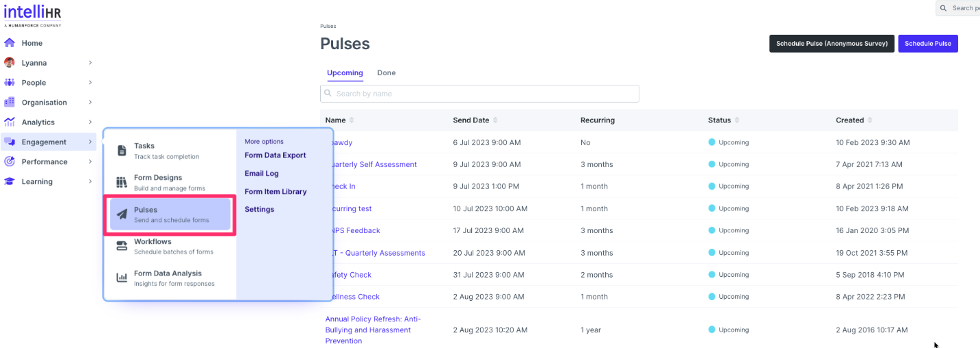Viewport: 980px width, 348px height.
Task: Select the Organisation building icon
Action: (x=10, y=103)
